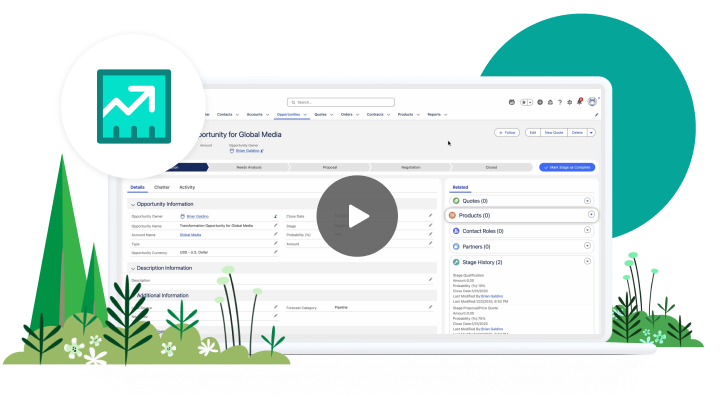The image size is (720, 405).
Task: Expand the Quotes related list dropdown
Action: pyautogui.click(x=586, y=201)
